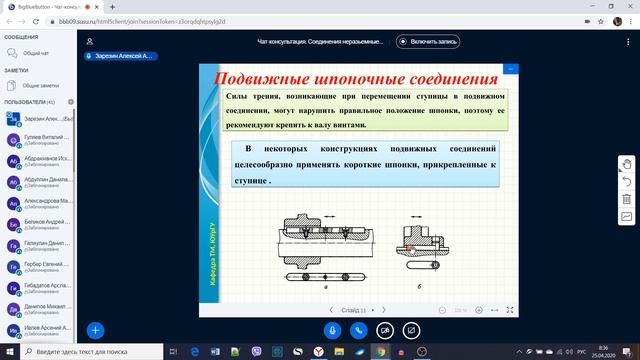Screen dimensions: 640x360
Task: Open Microsoft Edge from taskbar
Action: pos(195,351)
